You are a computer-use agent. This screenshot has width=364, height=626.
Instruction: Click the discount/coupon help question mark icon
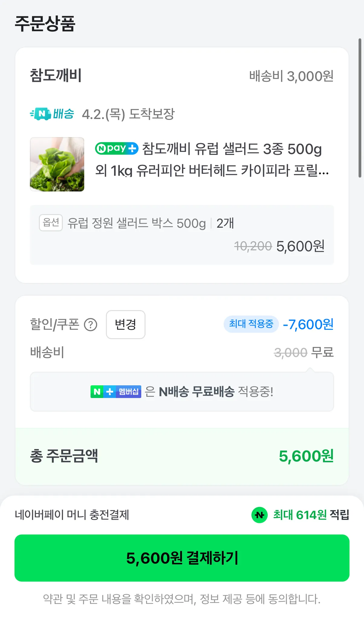(91, 325)
